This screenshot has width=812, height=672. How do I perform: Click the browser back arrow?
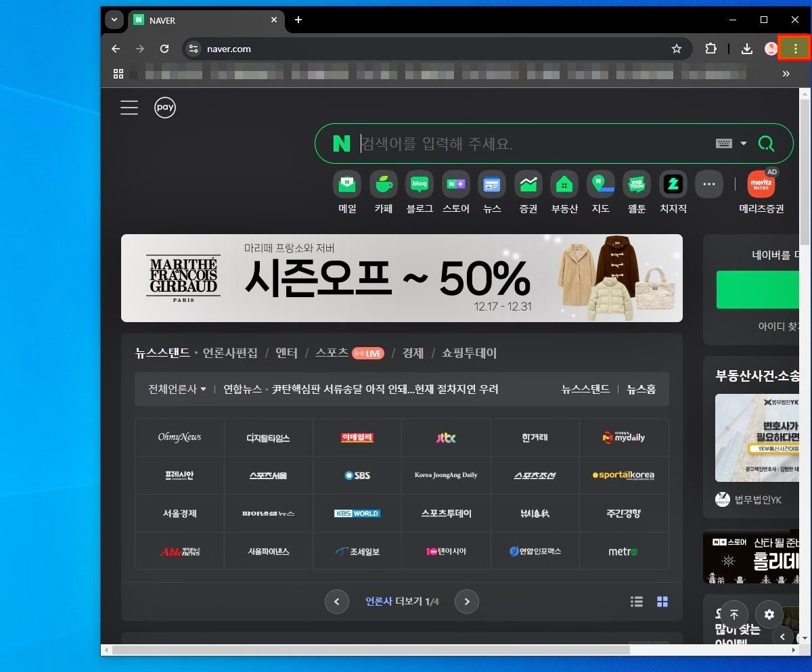point(116,49)
